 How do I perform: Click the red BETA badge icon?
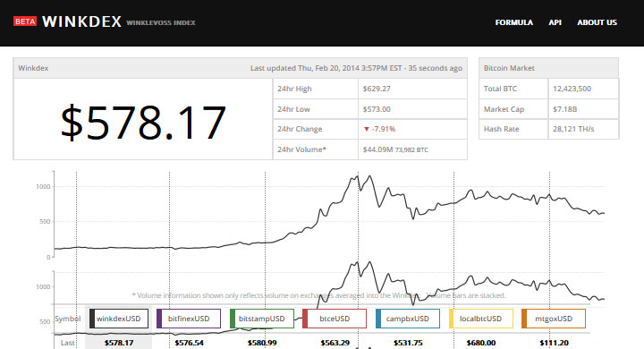pyautogui.click(x=25, y=21)
